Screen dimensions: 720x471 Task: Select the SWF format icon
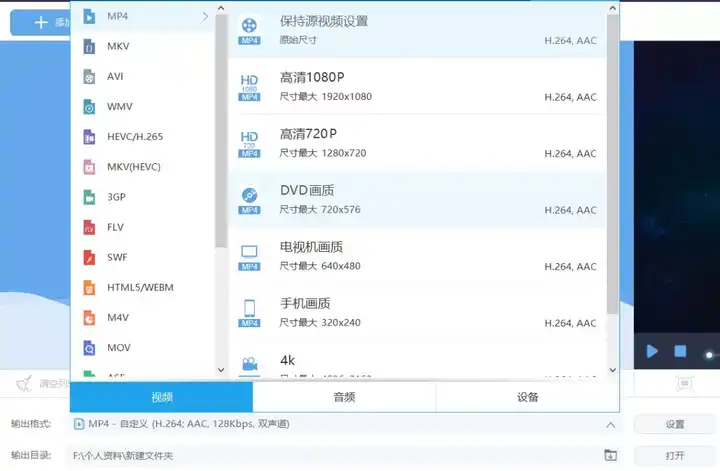89,258
